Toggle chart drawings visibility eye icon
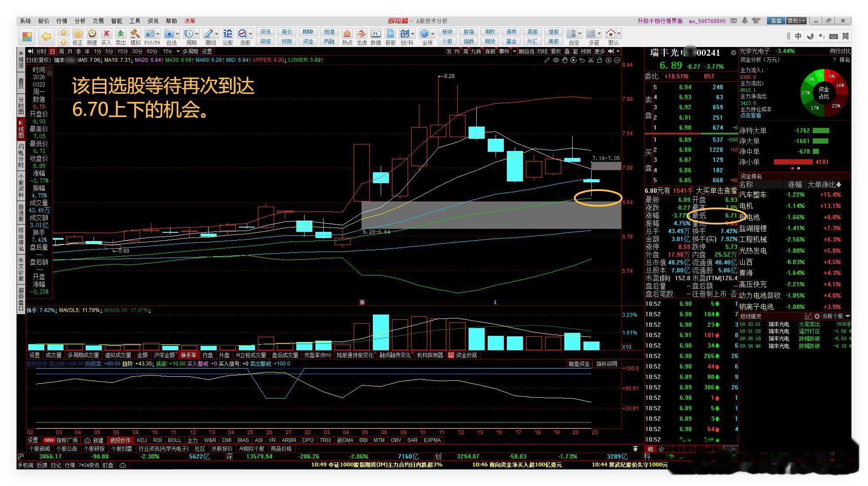Screen dimensions: 868x486 [556, 60]
